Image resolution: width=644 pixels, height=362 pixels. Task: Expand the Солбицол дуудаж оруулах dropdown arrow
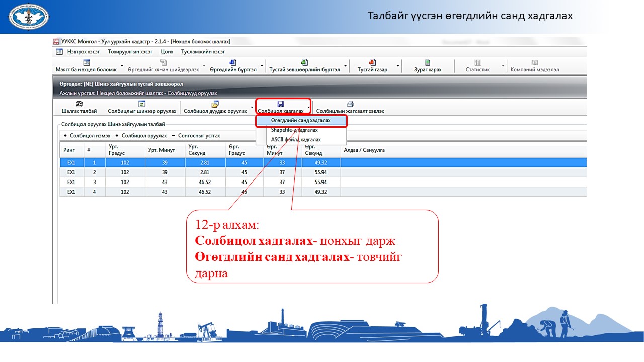[252, 108]
